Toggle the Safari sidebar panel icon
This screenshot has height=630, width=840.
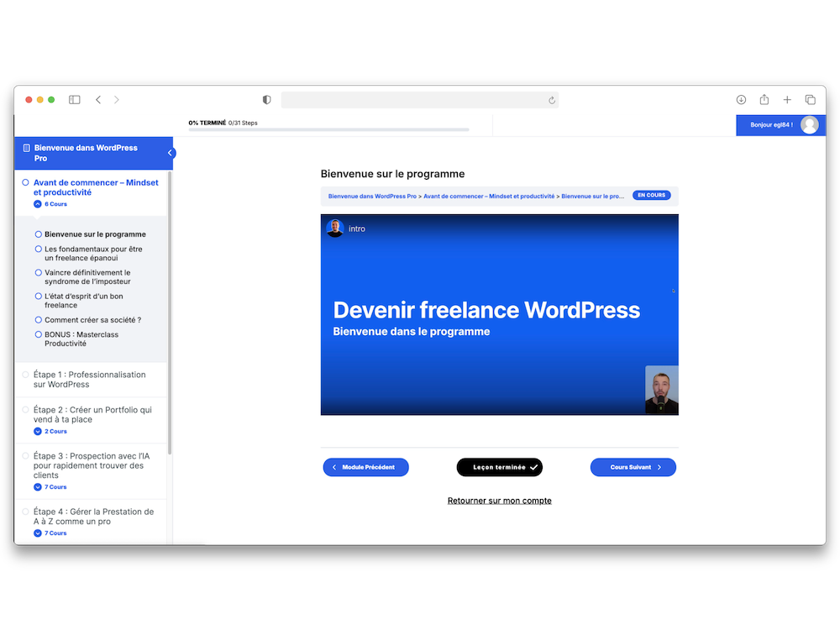[x=75, y=100]
